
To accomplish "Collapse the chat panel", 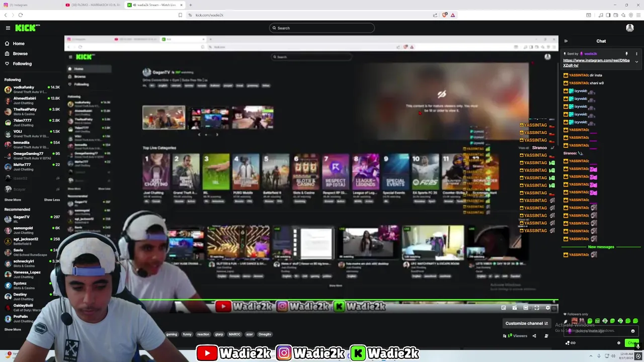I will tap(566, 41).
